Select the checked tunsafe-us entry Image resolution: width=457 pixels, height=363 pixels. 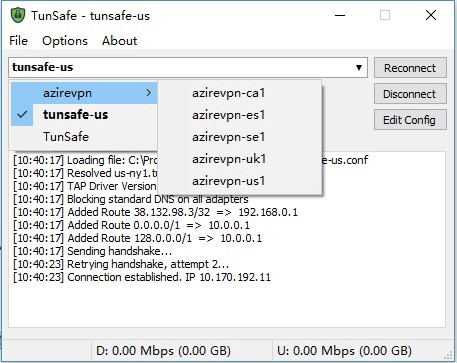click(x=84, y=115)
